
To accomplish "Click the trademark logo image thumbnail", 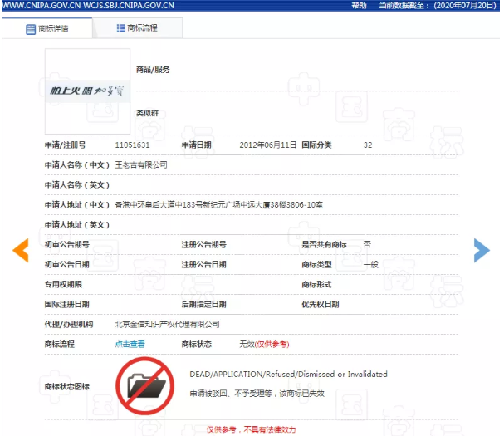I will pyautogui.click(x=87, y=91).
